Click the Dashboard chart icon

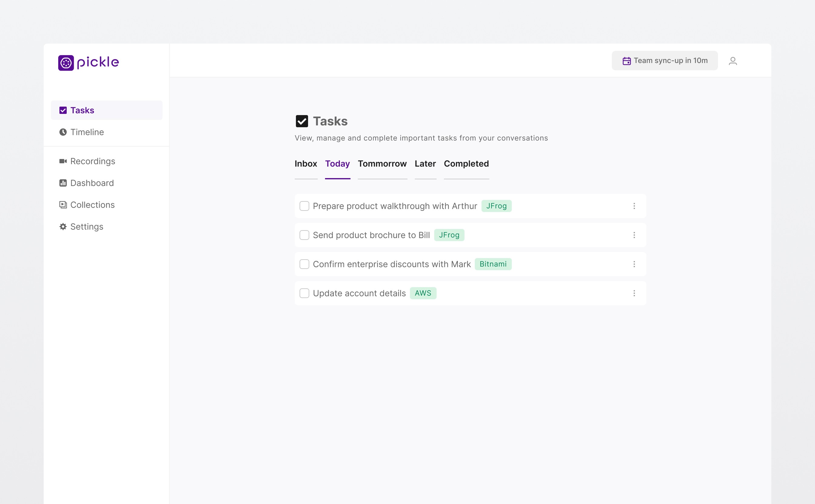coord(63,183)
